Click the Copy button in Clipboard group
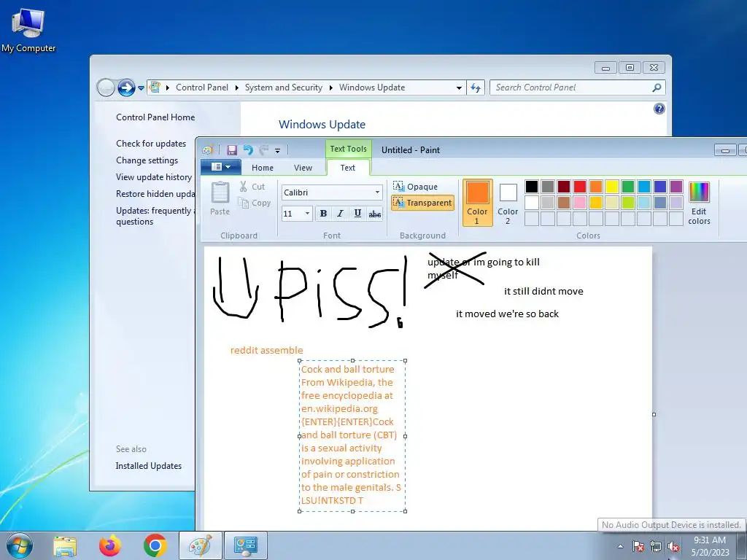 click(x=255, y=203)
